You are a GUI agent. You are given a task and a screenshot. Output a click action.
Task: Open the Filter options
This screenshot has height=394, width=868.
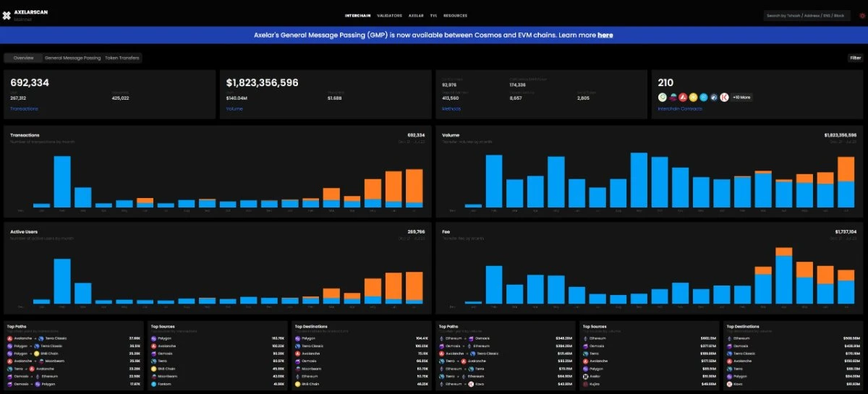click(x=855, y=58)
